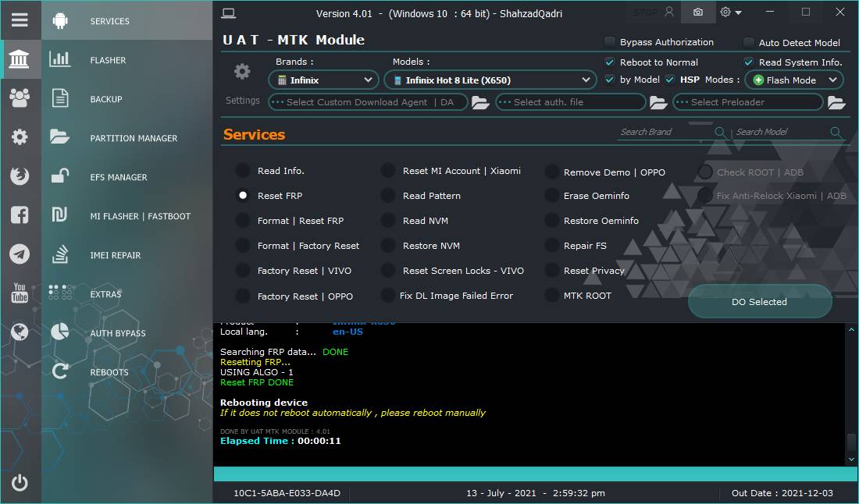Click the pie chart Auth Bypass icon
859x504 pixels.
(59, 332)
